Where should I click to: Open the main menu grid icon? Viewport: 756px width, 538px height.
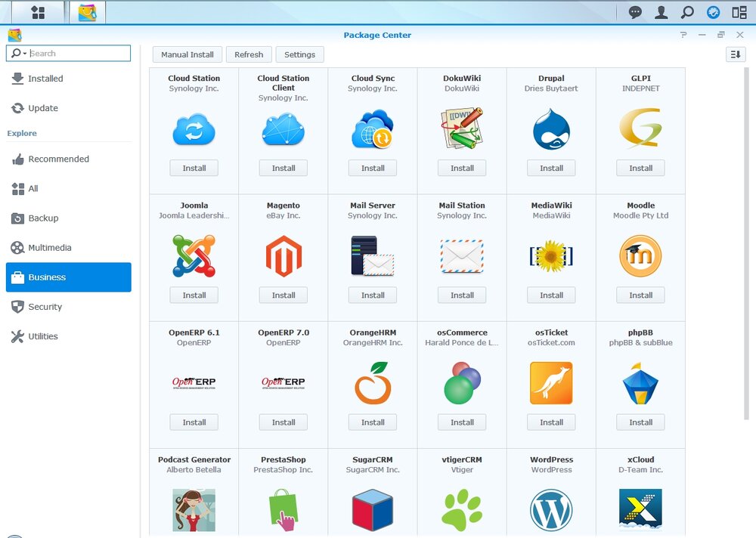(38, 13)
